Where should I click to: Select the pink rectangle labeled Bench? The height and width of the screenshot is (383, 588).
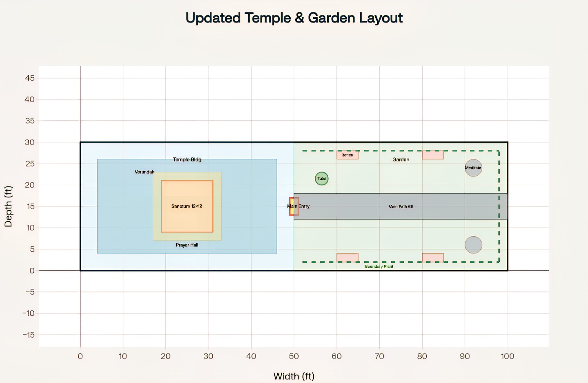click(x=347, y=155)
